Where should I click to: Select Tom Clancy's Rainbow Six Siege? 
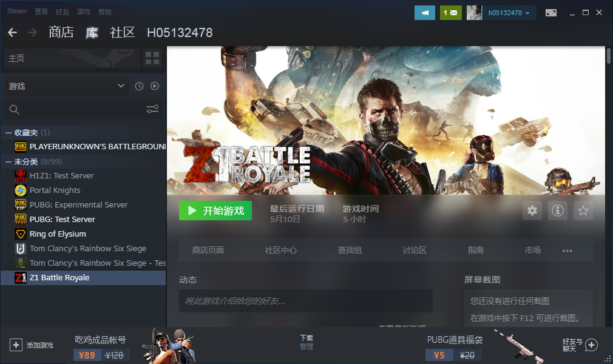coord(88,248)
